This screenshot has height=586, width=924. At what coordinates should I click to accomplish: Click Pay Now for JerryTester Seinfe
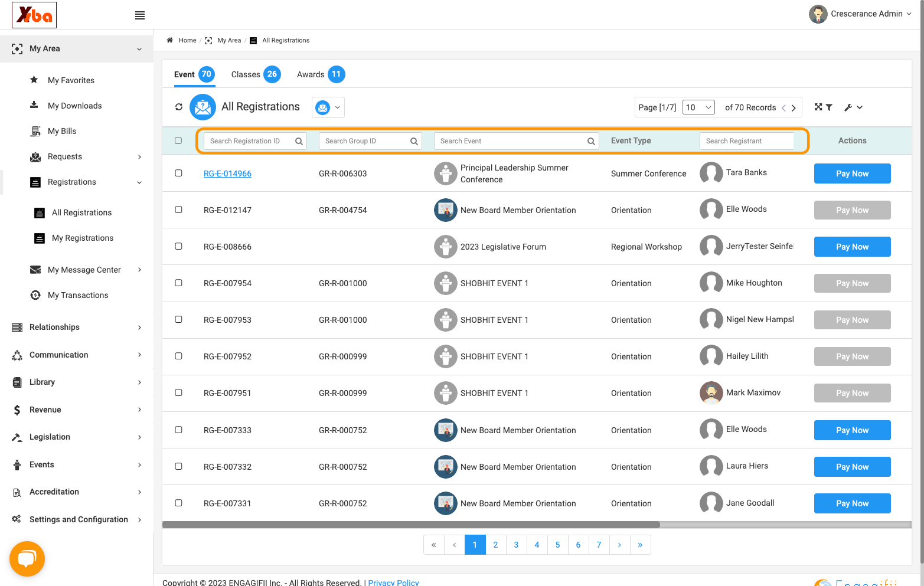coord(852,247)
